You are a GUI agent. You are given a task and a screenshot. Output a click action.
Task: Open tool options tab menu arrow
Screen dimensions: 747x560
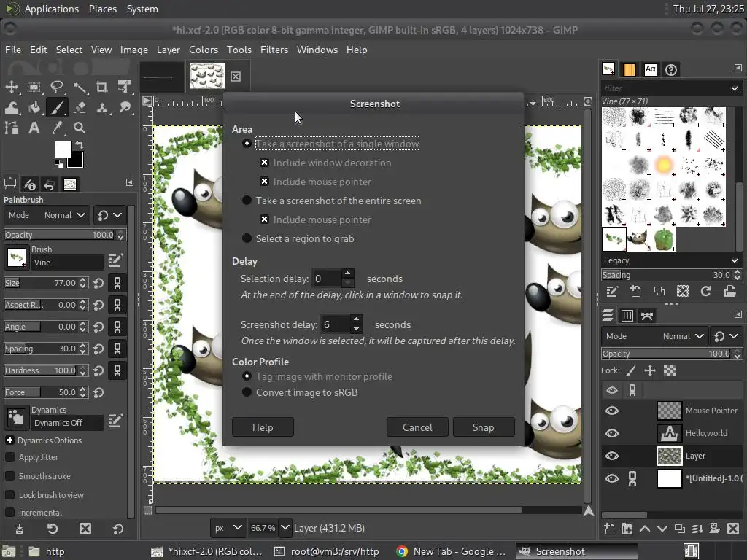point(130,182)
